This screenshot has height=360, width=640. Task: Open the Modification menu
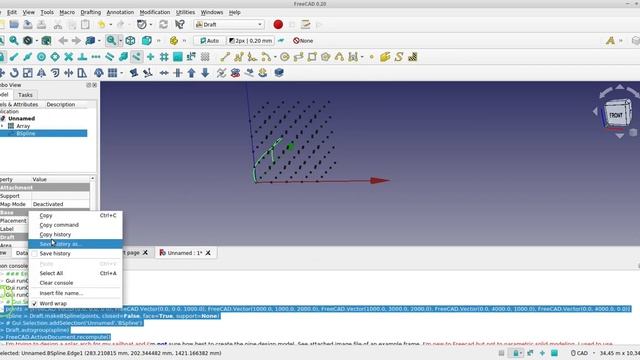(x=155, y=12)
